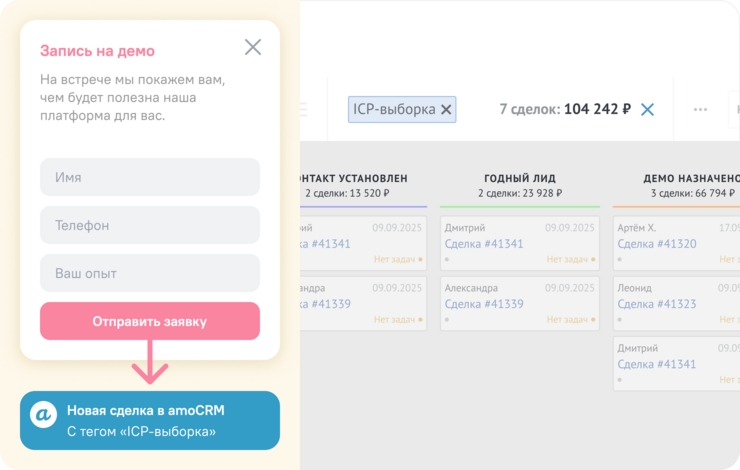Click the amoCRM logo icon in notification

[43, 416]
